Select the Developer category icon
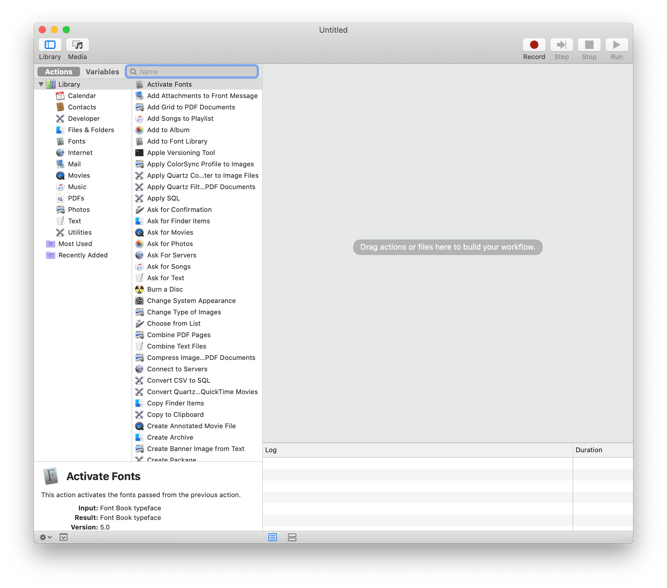 pyautogui.click(x=60, y=118)
